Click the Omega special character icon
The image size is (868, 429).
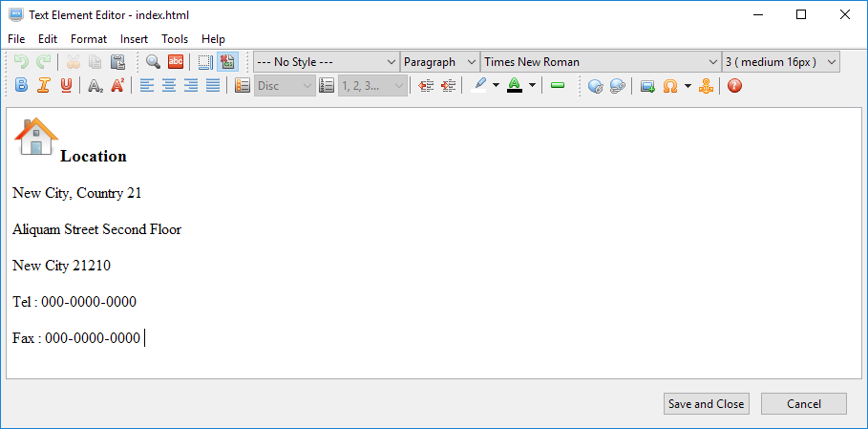(x=670, y=86)
